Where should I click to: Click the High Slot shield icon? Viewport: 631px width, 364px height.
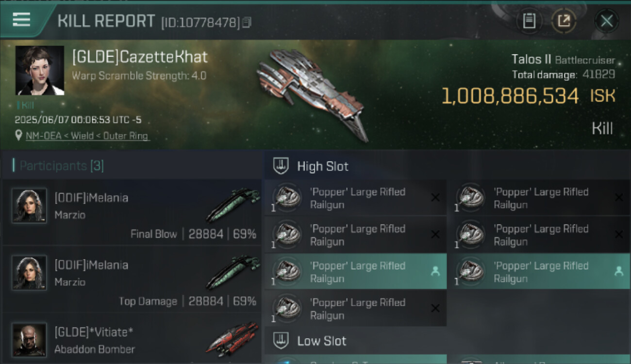281,166
